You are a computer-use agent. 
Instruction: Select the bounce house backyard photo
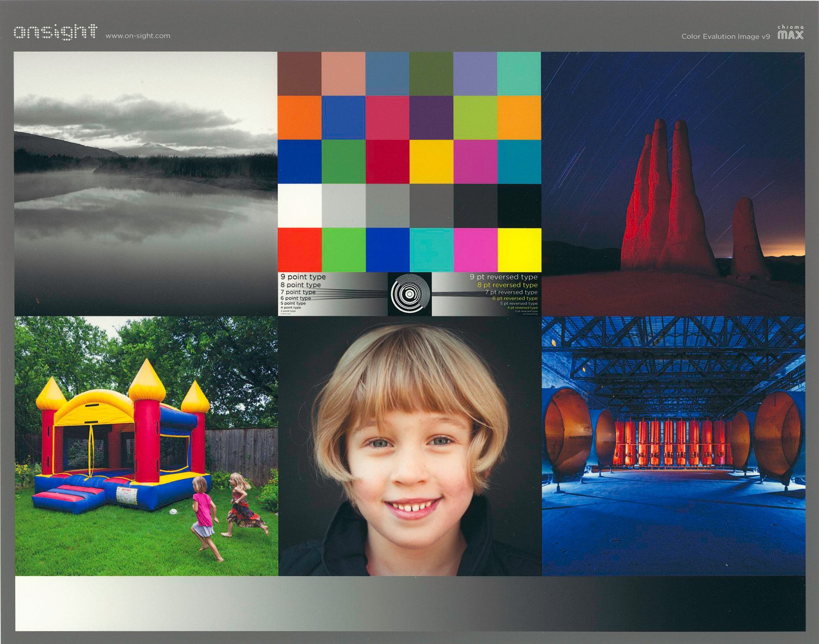click(146, 446)
